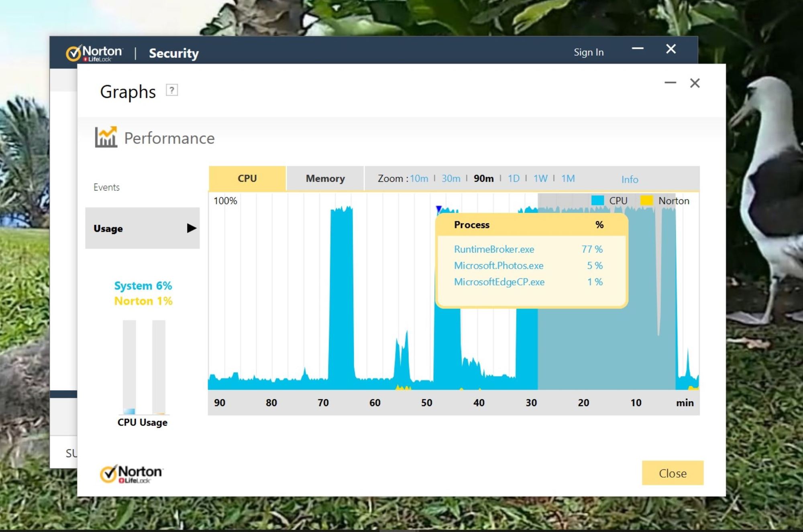
Task: Set zoom to 1W
Action: click(540, 179)
